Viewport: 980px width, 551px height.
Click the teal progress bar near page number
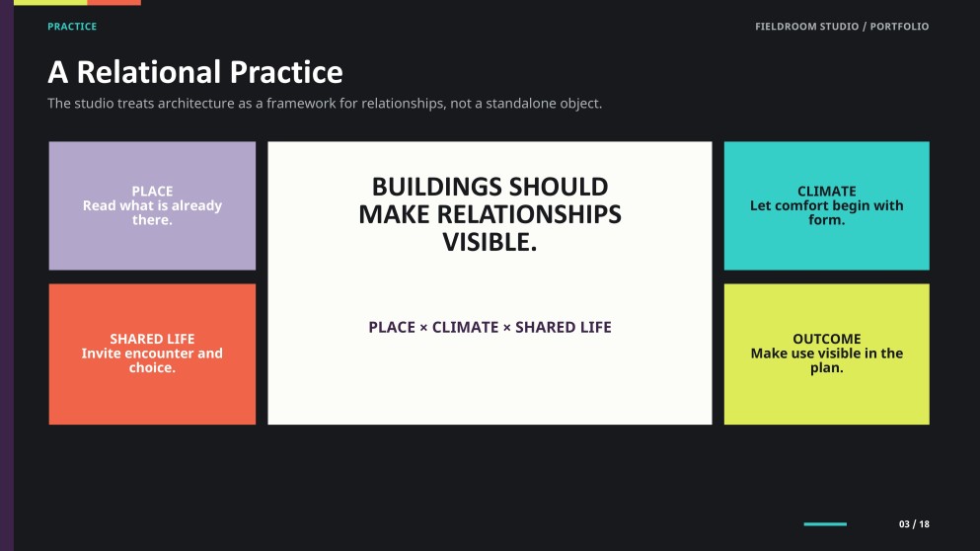(x=825, y=524)
